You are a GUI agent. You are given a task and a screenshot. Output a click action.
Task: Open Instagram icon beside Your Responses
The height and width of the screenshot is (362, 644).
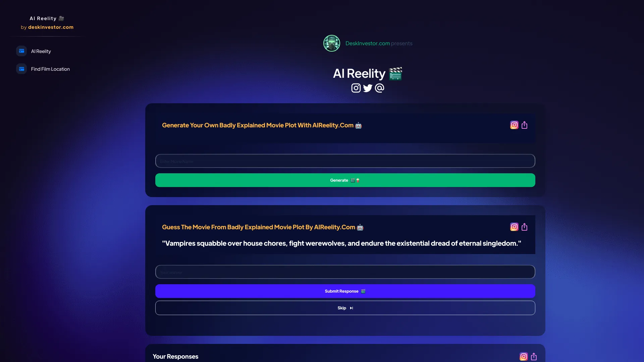[x=524, y=357]
